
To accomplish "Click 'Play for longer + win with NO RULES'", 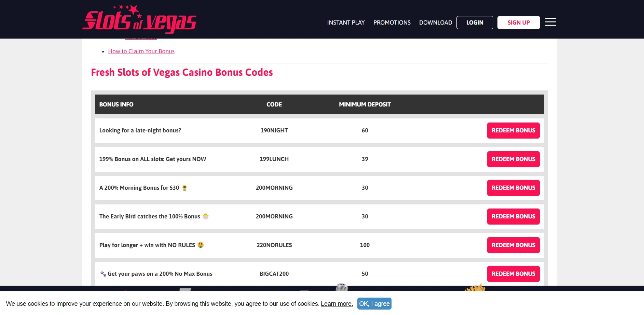I will 147,245.
